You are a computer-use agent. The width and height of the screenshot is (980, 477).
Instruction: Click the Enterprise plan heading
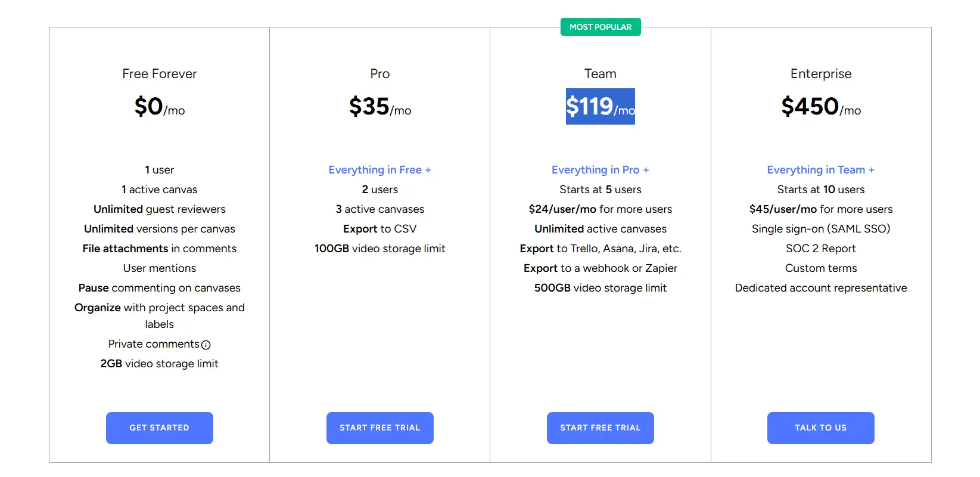pyautogui.click(x=820, y=74)
